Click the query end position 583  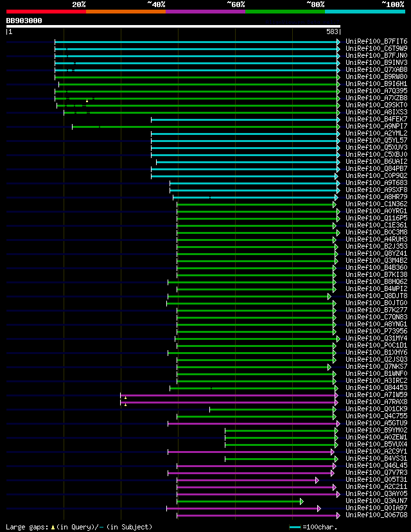coord(332,31)
